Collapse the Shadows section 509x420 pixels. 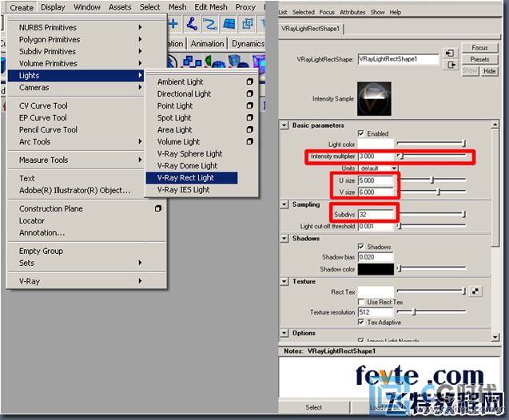(284, 239)
